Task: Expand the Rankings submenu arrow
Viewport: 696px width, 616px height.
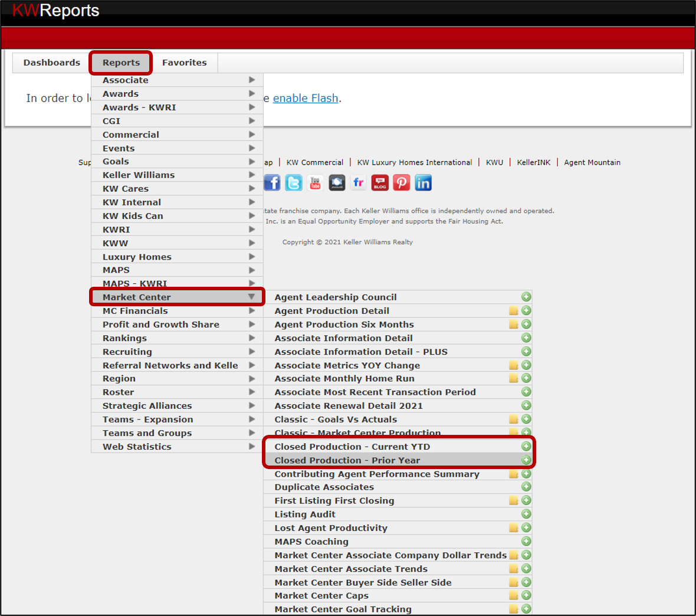Action: pos(252,338)
